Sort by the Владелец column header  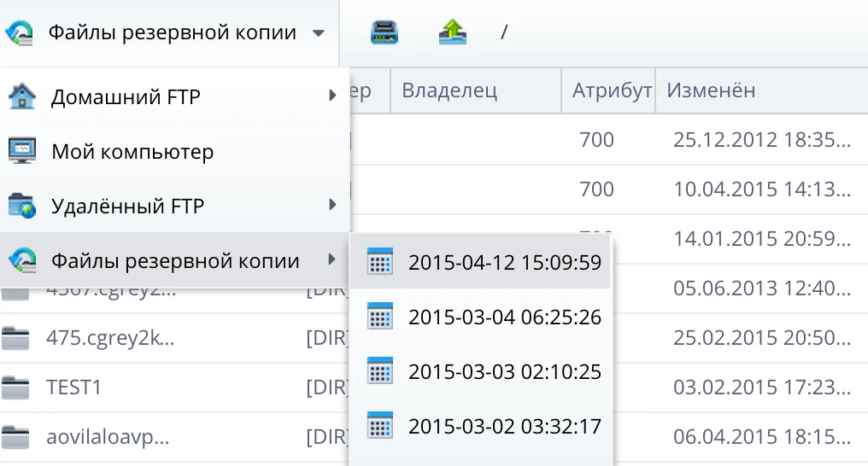click(x=476, y=90)
